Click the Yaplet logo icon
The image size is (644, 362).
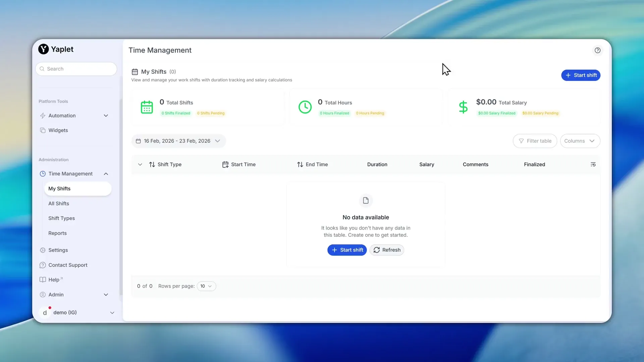44,49
